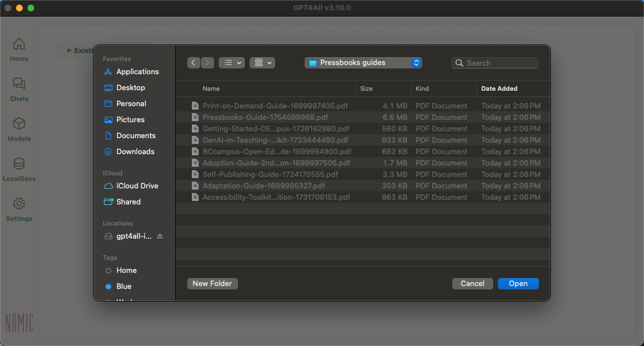Open the grouping options chevron
Viewport: 644px width, 346px height.
tap(267, 63)
